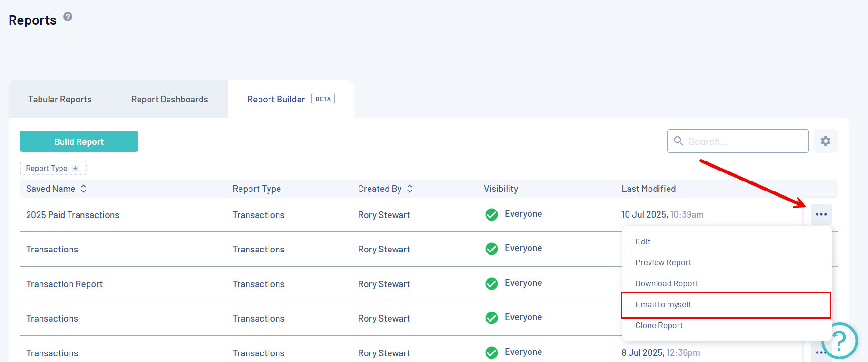868x362 pixels.
Task: Sort by Created By column arrows
Action: pyautogui.click(x=409, y=189)
